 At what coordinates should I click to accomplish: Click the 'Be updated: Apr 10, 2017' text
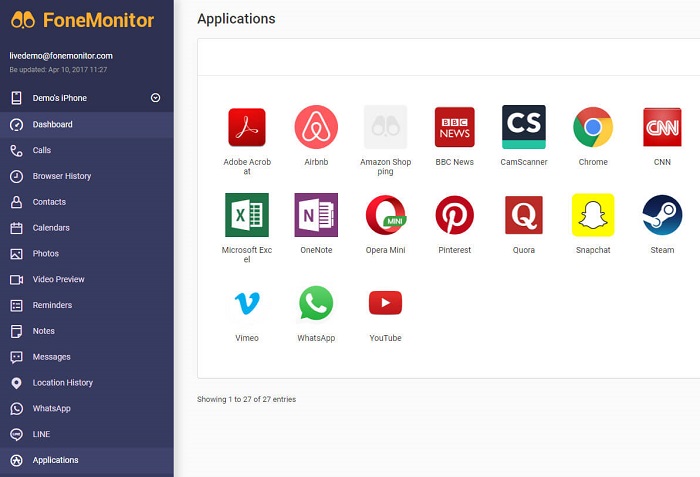coord(58,70)
